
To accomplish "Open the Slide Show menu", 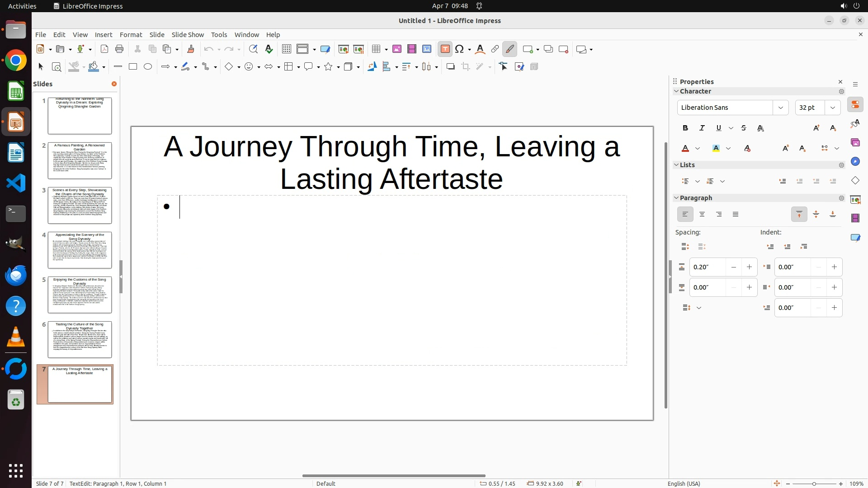I will coord(188,35).
